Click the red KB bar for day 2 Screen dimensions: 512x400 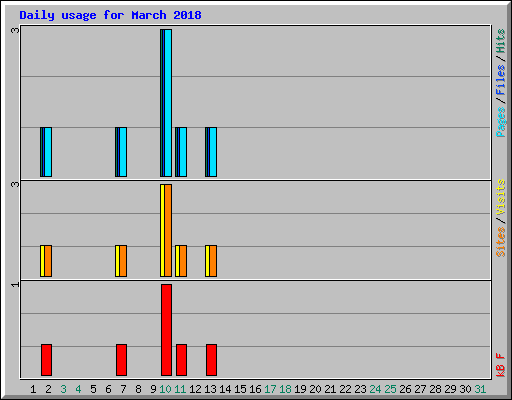pos(46,360)
